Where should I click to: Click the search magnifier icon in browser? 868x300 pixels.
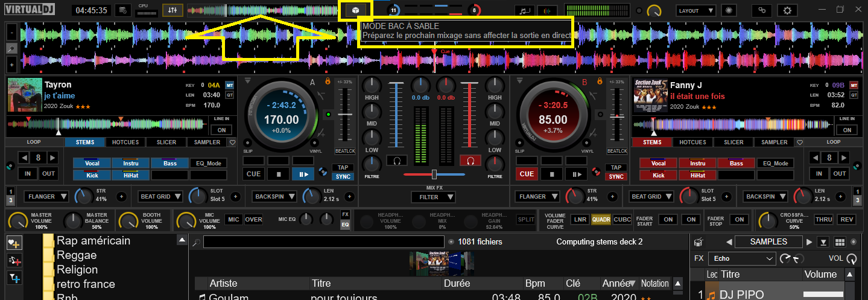tap(197, 242)
